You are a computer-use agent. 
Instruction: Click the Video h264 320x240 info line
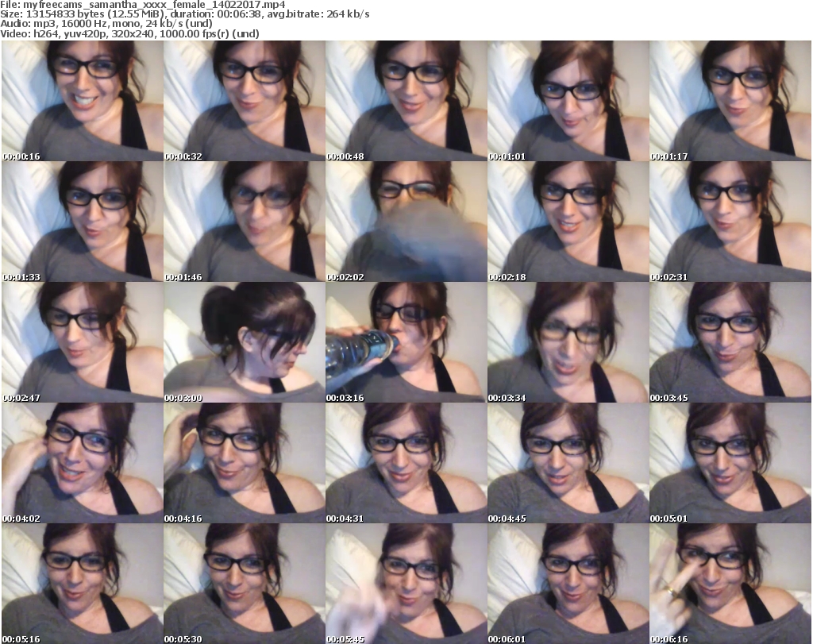coord(130,33)
